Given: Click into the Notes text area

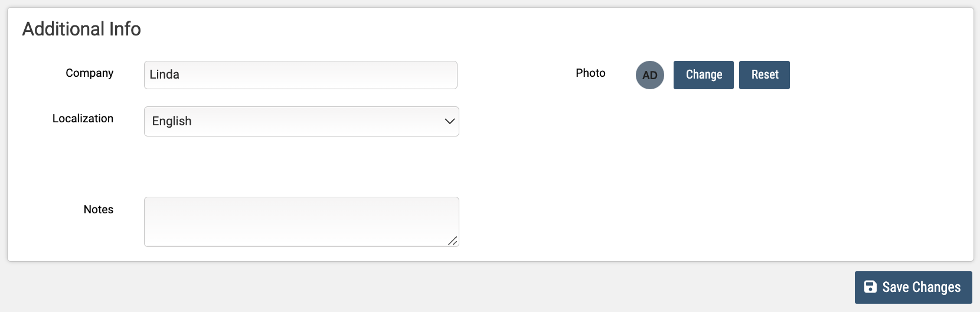Looking at the screenshot, I should (302, 222).
